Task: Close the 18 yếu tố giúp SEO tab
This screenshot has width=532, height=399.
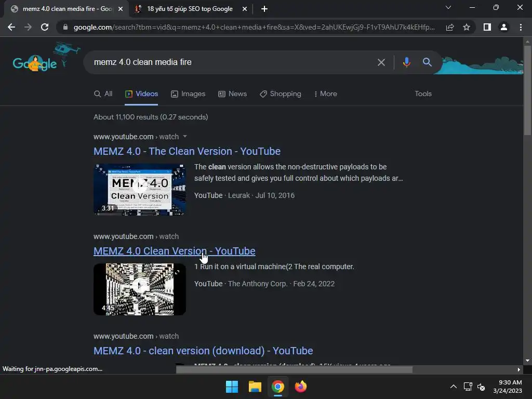Action: 245,9
